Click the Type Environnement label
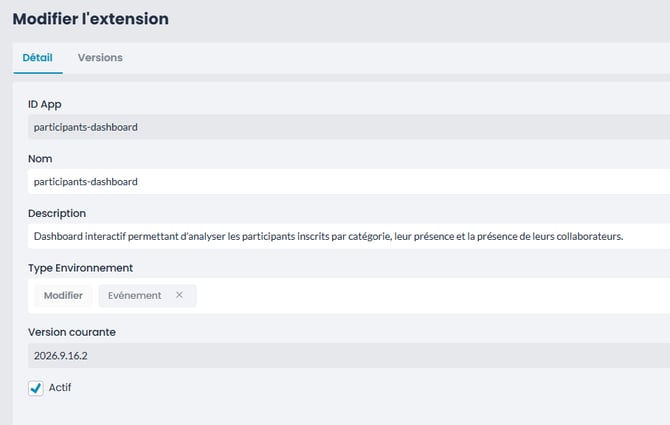 [80, 268]
